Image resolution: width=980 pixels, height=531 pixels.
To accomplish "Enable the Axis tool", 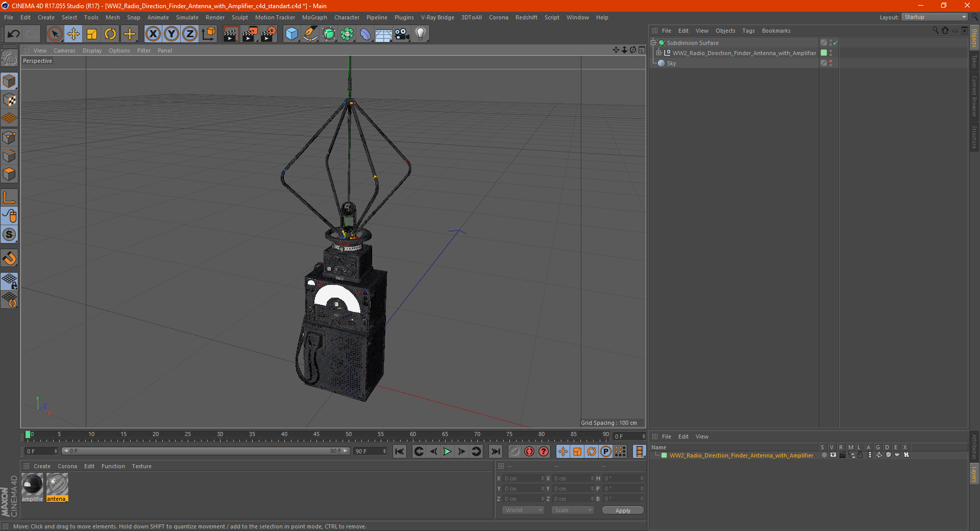I will (x=9, y=198).
